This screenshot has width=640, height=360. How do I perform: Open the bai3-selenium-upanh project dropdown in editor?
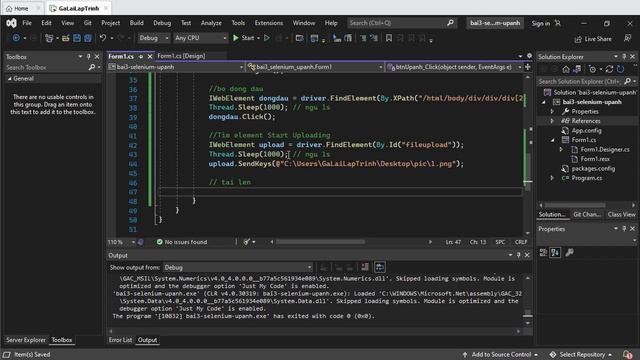[x=176, y=67]
